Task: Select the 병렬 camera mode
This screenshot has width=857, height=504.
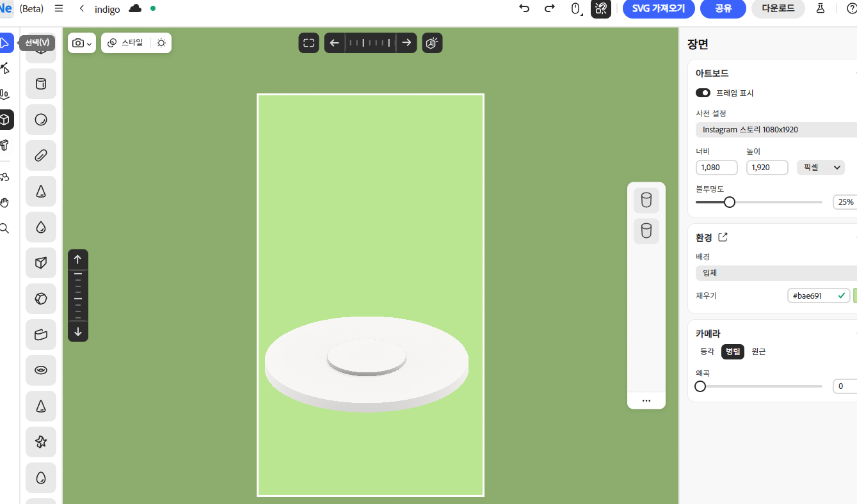Action: (732, 351)
